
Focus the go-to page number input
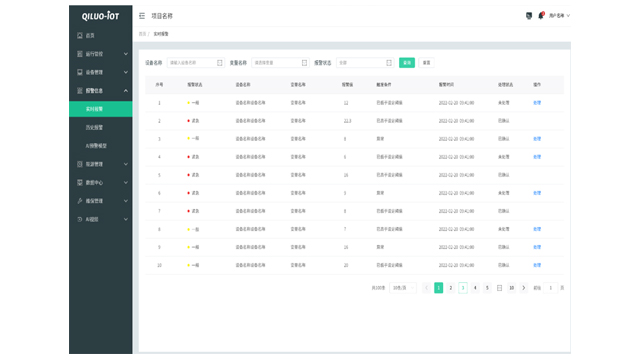click(x=550, y=288)
